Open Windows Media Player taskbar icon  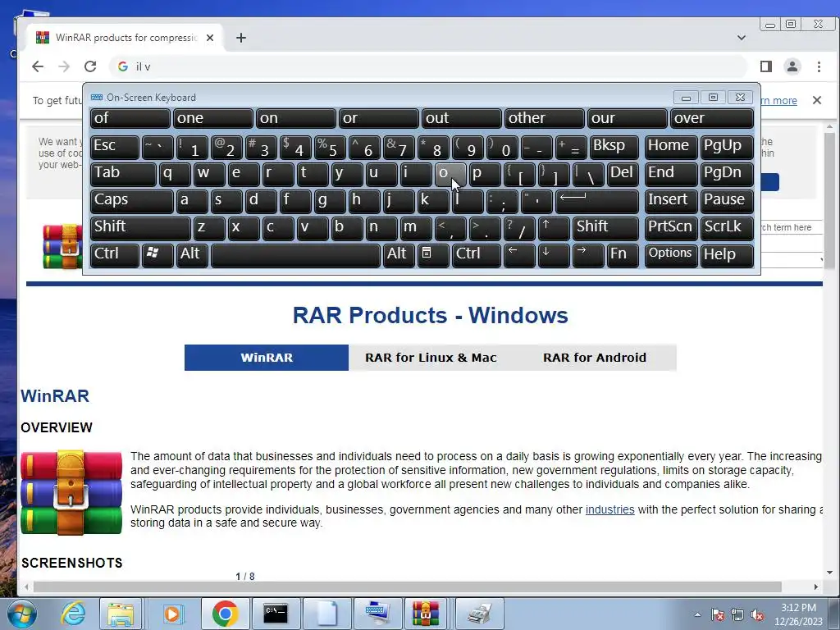pos(172,614)
